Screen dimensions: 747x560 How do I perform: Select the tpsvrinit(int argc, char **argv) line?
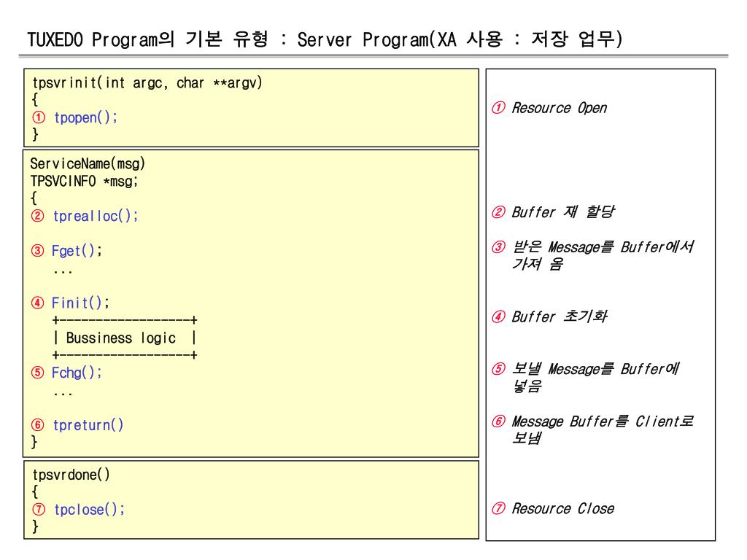click(x=147, y=83)
